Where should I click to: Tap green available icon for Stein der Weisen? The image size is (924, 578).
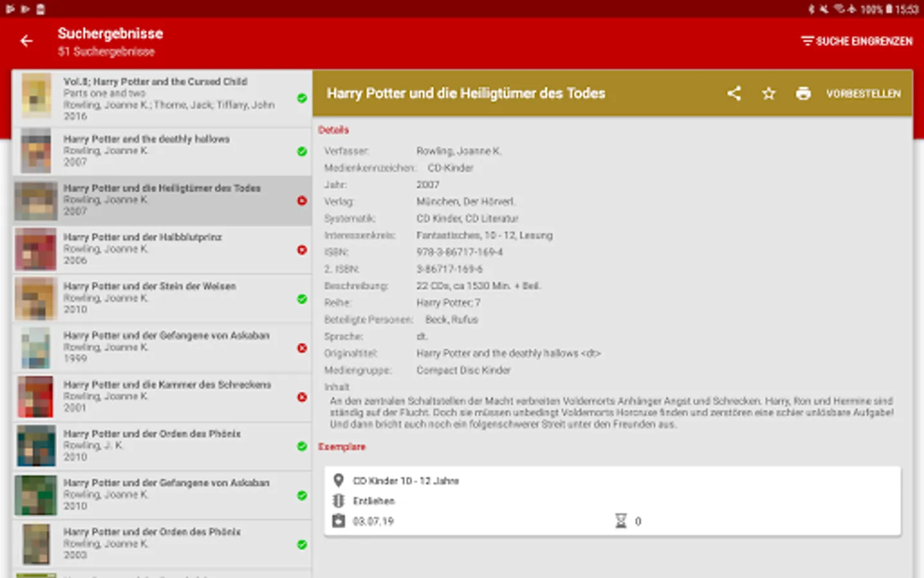coord(302,299)
